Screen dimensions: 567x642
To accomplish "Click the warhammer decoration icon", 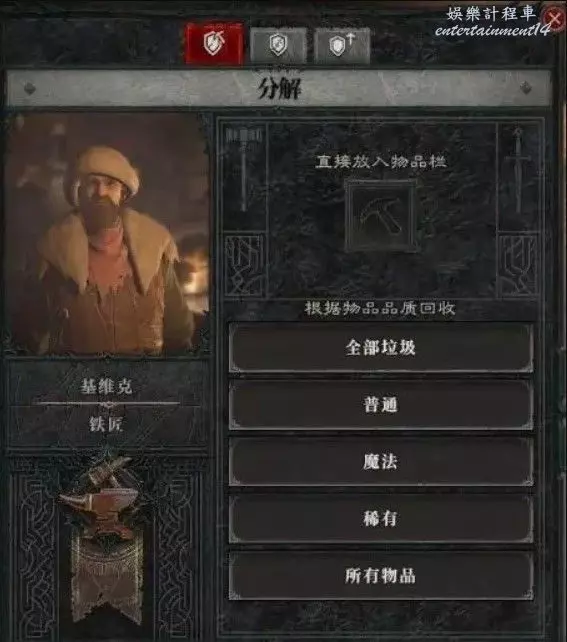I will point(244,169).
